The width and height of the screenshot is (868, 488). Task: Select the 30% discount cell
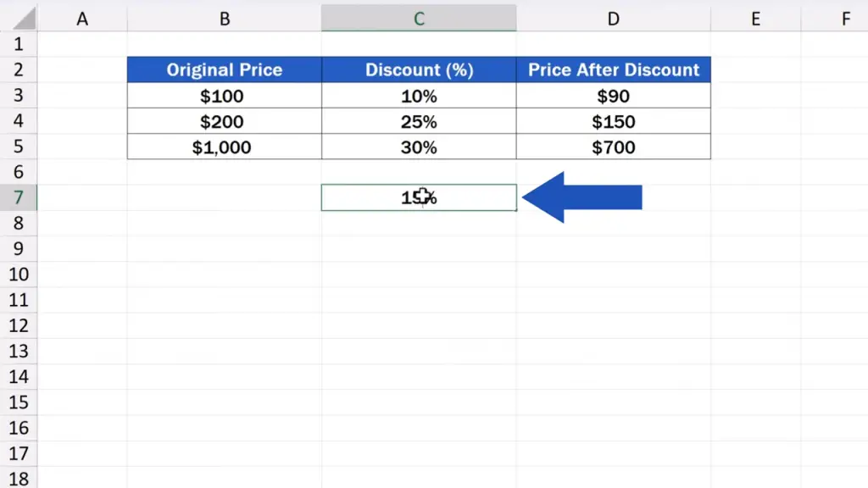tap(419, 147)
